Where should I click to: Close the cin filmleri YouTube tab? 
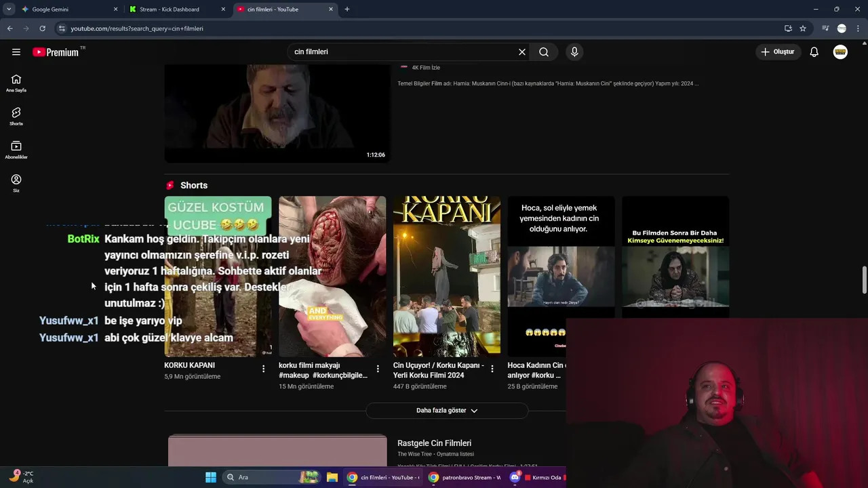[x=331, y=9]
